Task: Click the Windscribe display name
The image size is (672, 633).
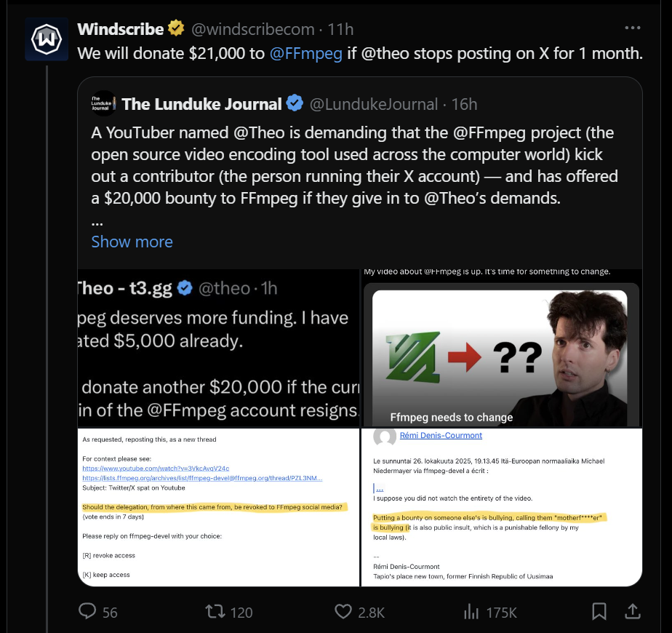Action: (x=120, y=29)
